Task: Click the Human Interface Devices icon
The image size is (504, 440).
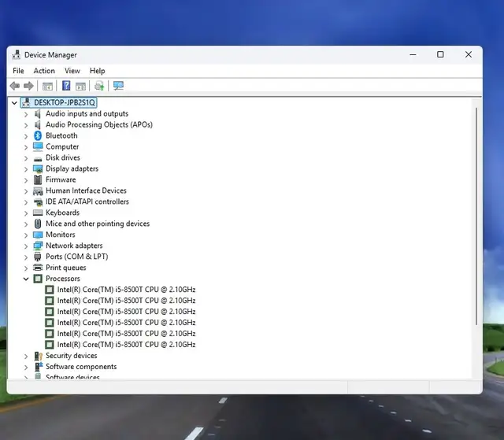Action: pos(38,191)
